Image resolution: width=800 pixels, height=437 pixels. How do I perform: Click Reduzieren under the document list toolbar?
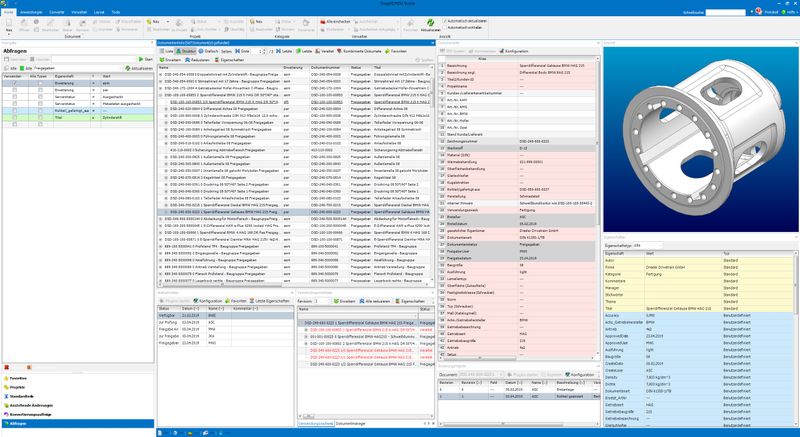coord(197,60)
